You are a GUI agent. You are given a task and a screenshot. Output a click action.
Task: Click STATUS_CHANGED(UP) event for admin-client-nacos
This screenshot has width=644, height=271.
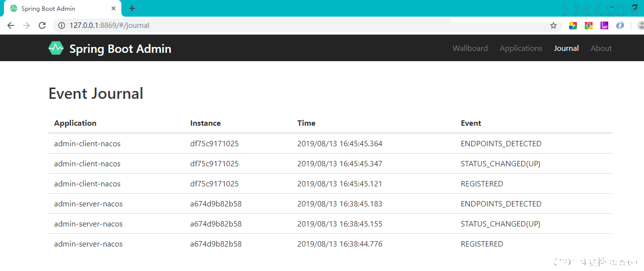pyautogui.click(x=501, y=164)
